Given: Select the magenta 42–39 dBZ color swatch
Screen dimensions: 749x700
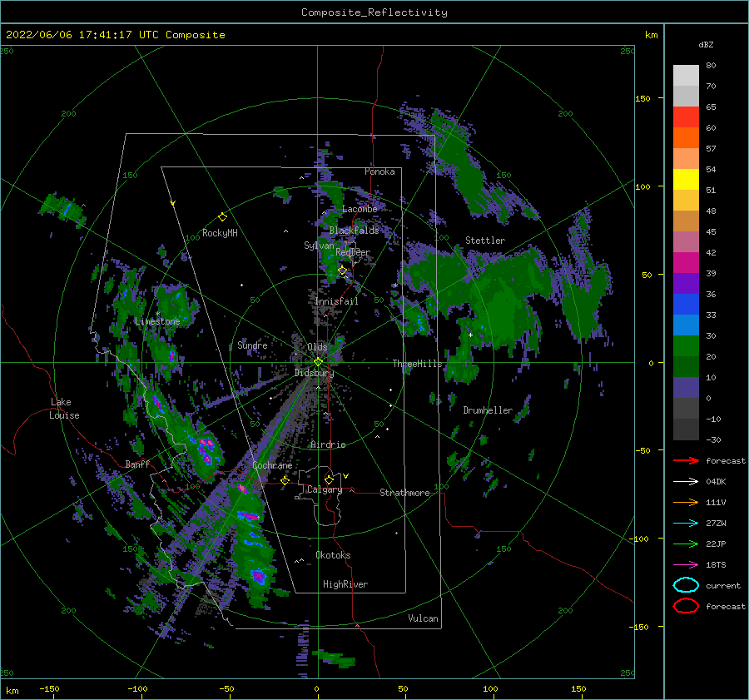Looking at the screenshot, I should coord(686,263).
